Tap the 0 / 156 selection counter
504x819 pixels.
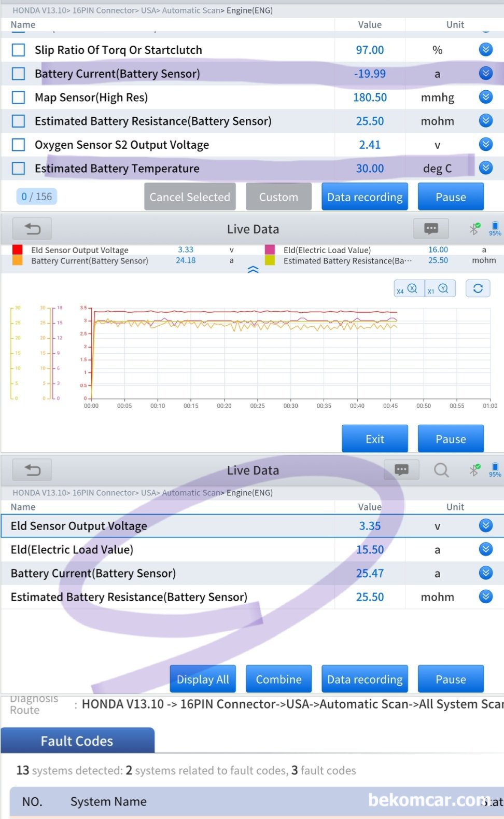[x=37, y=197]
